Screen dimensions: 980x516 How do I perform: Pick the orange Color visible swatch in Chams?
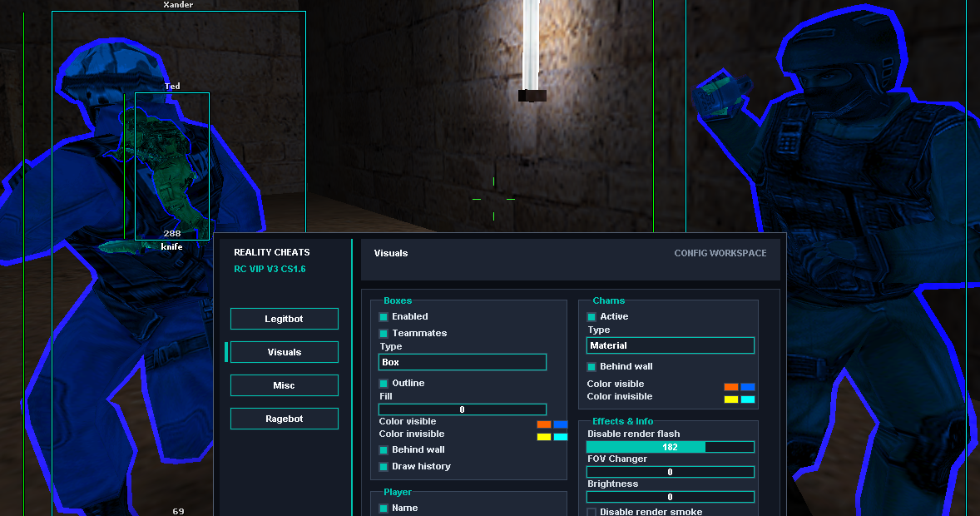[731, 387]
